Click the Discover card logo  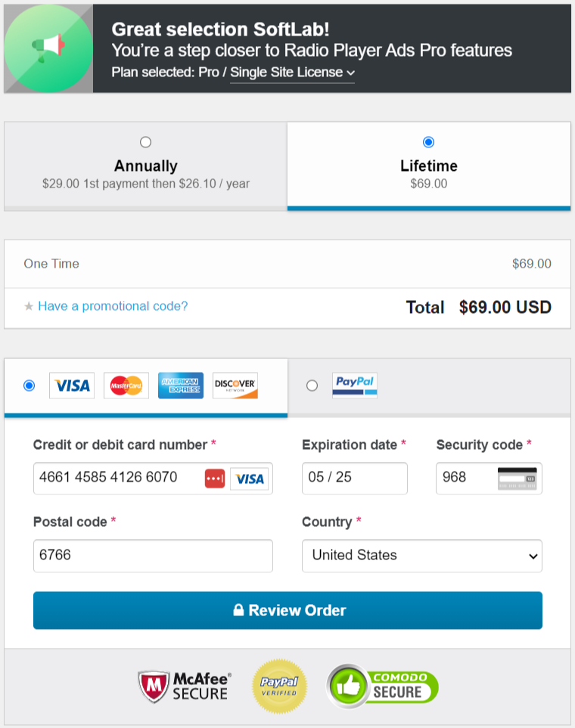pos(235,386)
